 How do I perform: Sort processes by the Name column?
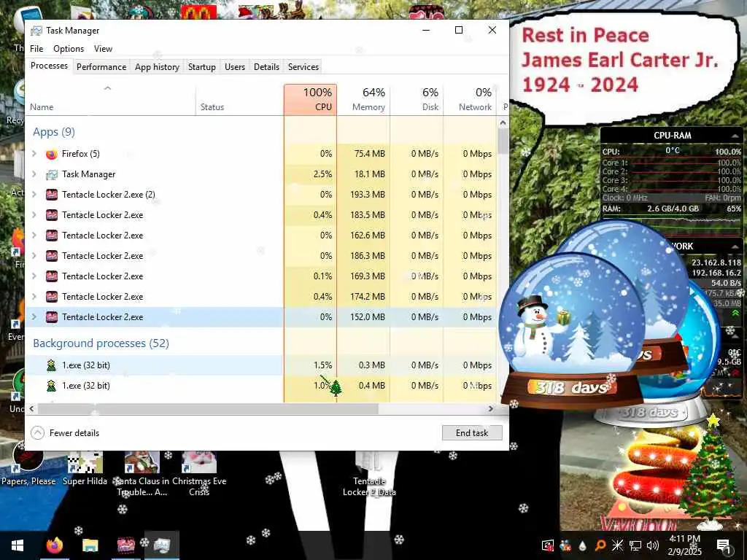click(x=111, y=99)
